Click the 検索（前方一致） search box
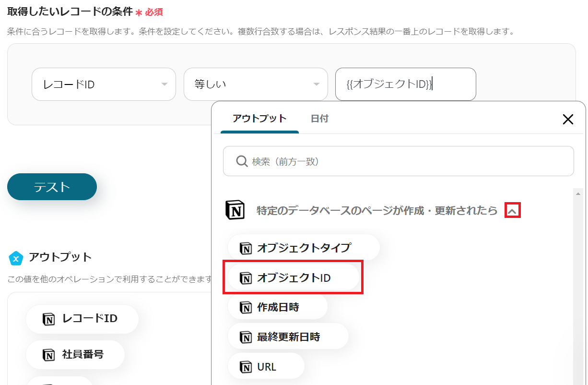The image size is (588, 385). (x=398, y=161)
